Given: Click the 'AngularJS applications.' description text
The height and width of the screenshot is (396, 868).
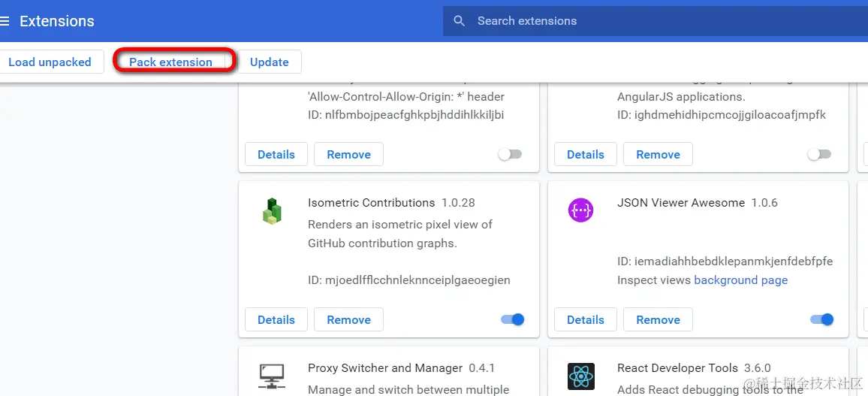Looking at the screenshot, I should point(681,97).
